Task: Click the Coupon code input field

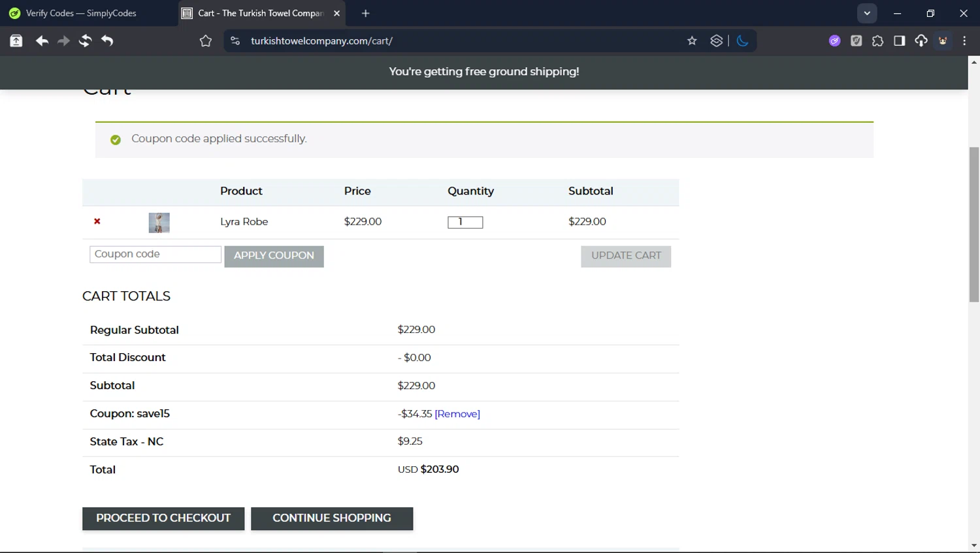Action: pyautogui.click(x=155, y=254)
